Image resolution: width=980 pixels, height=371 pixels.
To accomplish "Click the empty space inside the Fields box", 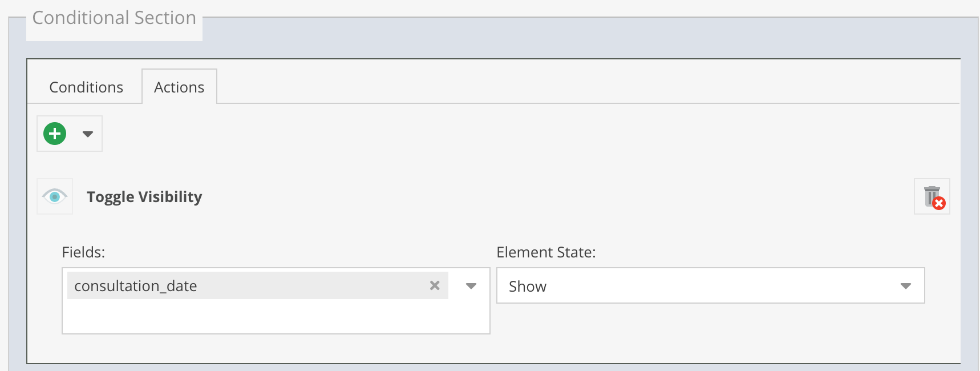I will coord(274,317).
